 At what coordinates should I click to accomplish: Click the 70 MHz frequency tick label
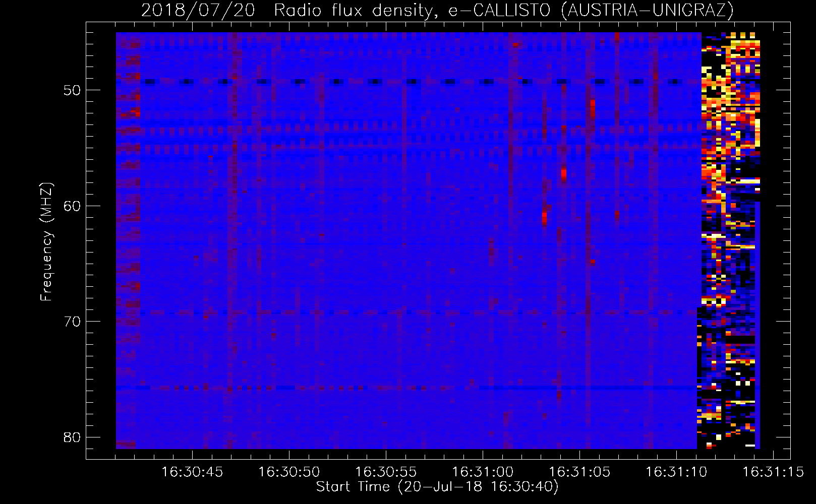point(72,321)
